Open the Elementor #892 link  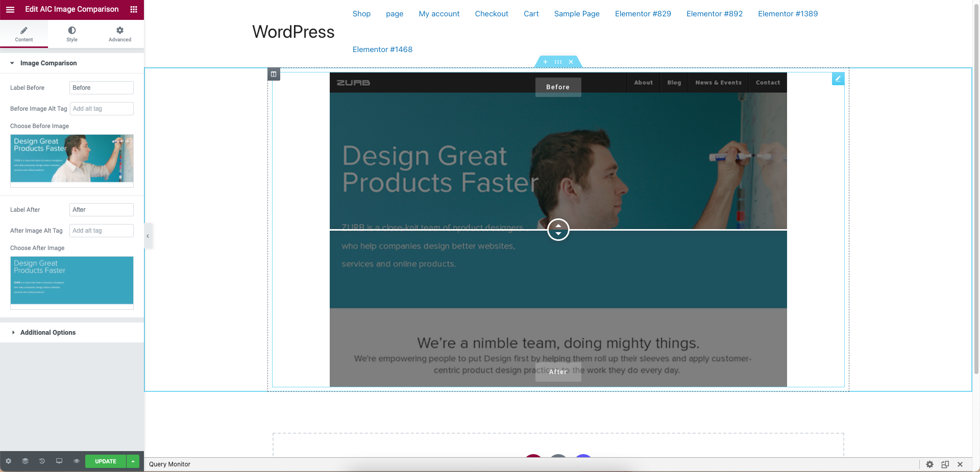[x=715, y=14]
